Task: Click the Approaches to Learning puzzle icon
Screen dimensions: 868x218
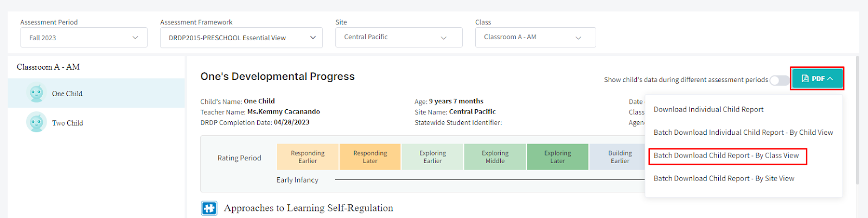Action: pyautogui.click(x=209, y=208)
